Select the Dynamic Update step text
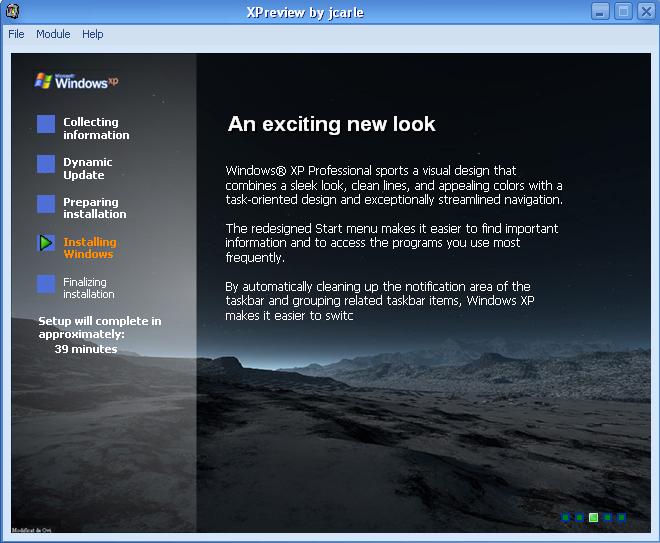 point(88,168)
